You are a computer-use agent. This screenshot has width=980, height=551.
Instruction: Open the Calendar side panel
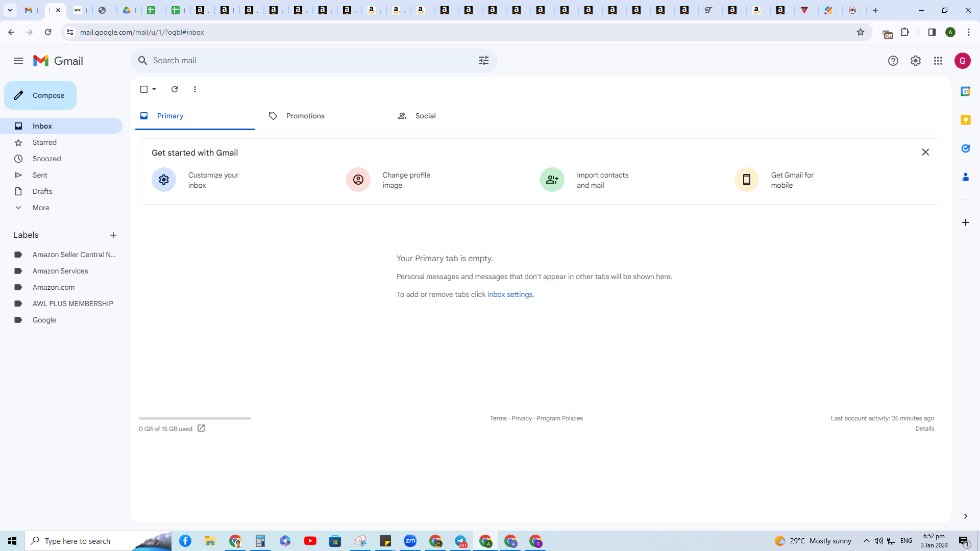(x=966, y=91)
